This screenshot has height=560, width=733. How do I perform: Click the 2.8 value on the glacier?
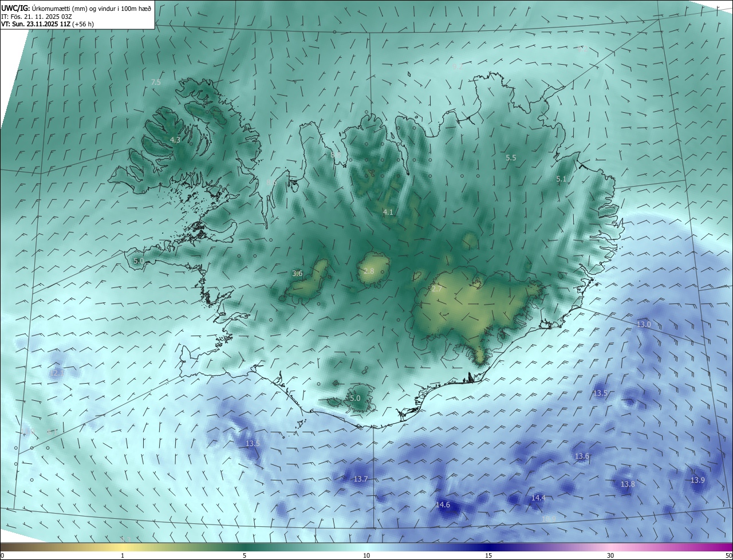click(369, 271)
